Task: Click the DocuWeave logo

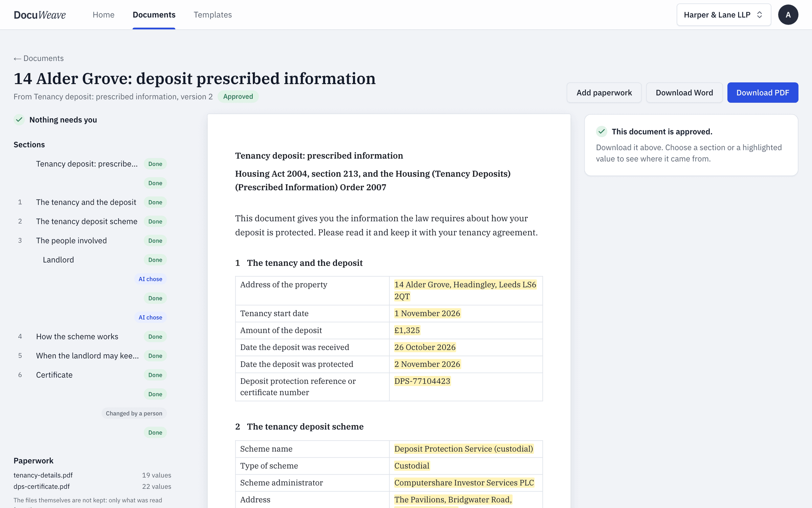Action: (x=40, y=15)
